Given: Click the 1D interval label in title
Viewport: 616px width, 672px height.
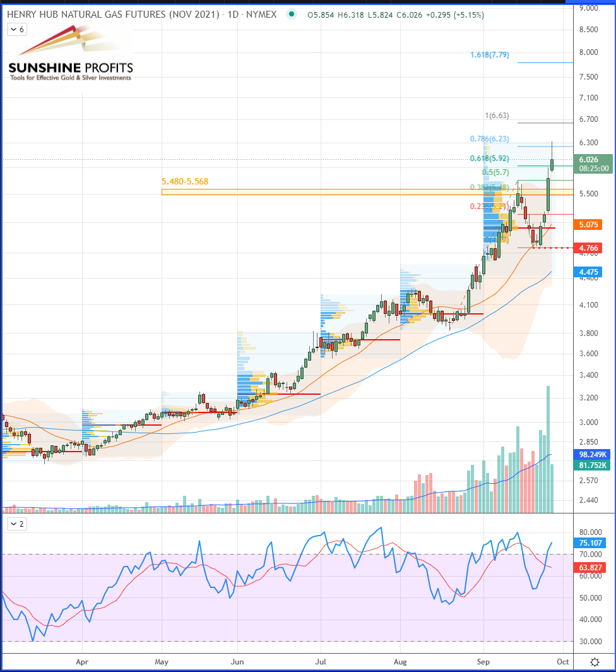Looking at the screenshot, I should pyautogui.click(x=233, y=15).
